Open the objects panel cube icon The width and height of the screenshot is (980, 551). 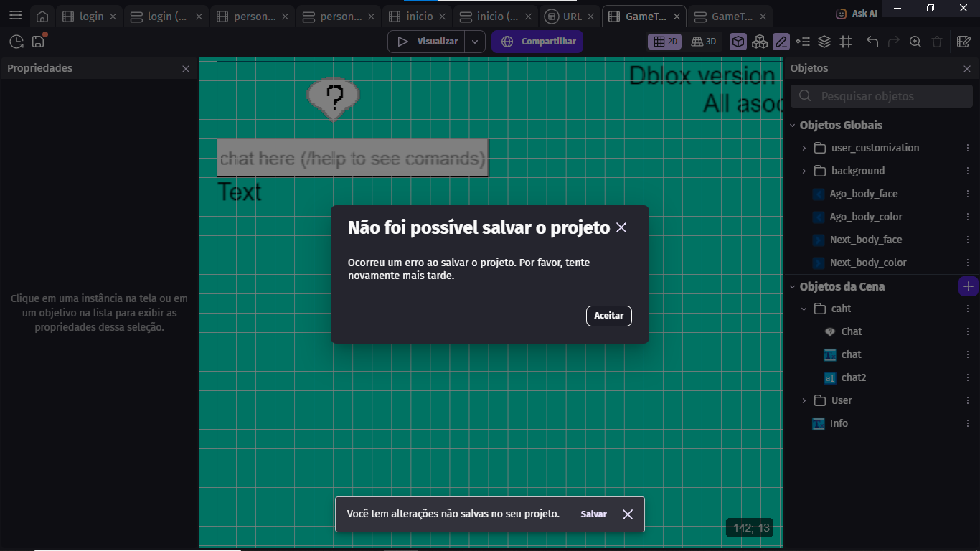(x=738, y=42)
